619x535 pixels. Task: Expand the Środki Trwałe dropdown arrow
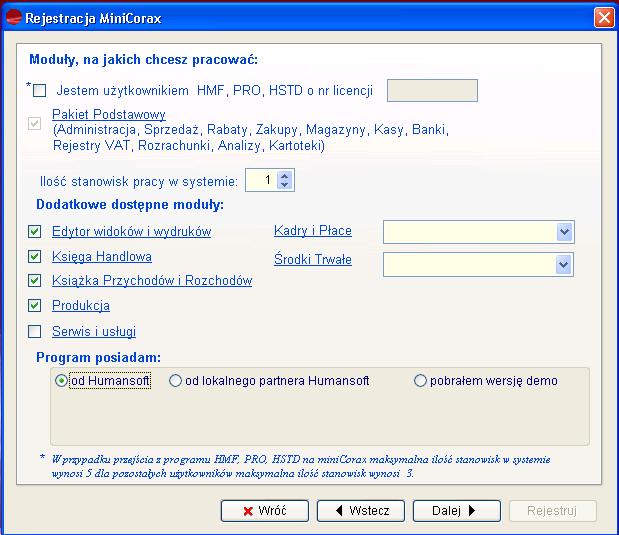click(564, 265)
